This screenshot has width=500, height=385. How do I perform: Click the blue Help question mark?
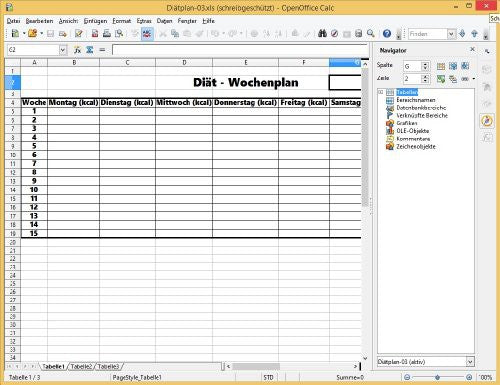point(387,34)
